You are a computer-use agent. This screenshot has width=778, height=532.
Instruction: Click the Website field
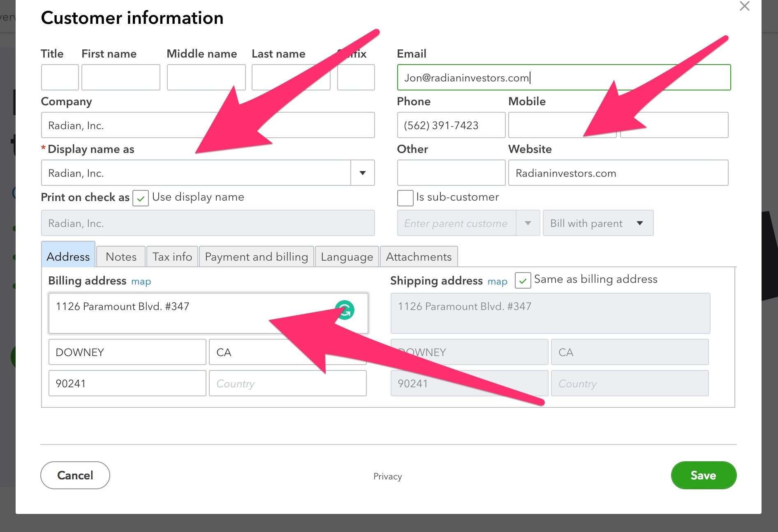(x=618, y=173)
